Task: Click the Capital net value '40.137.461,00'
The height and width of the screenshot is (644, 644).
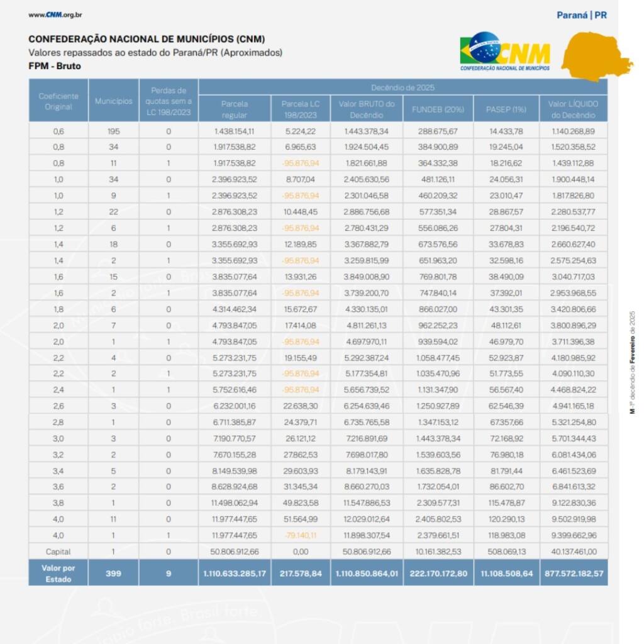Action: pyautogui.click(x=574, y=552)
